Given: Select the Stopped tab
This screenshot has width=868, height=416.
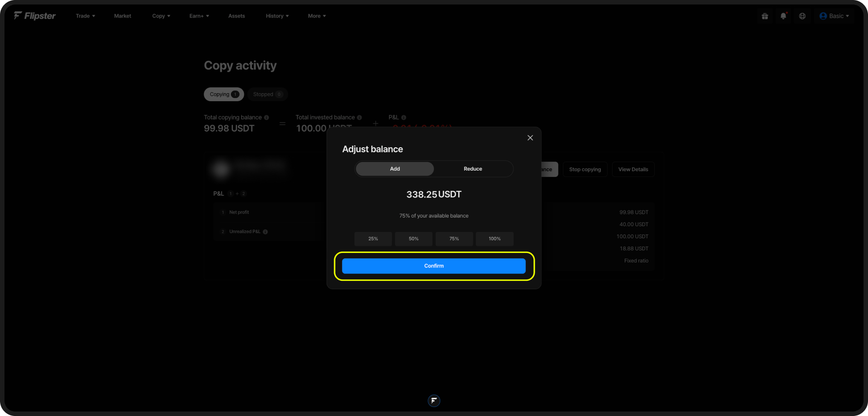Looking at the screenshot, I should coord(267,94).
